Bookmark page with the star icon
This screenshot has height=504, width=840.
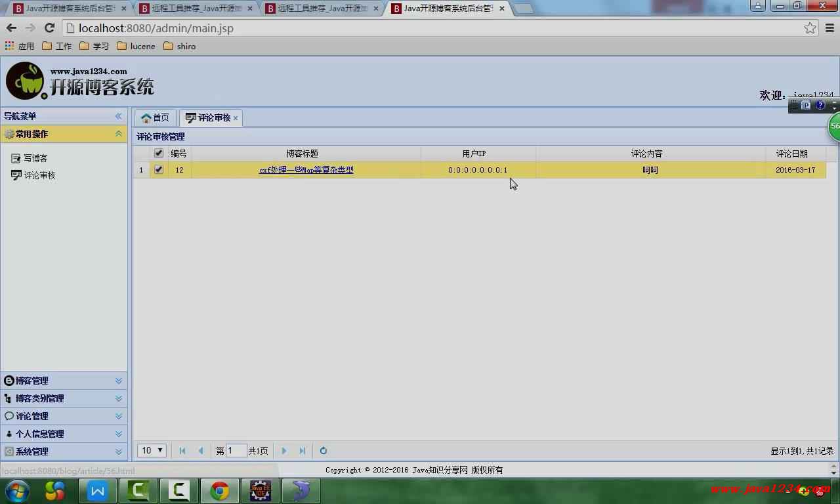pos(810,28)
